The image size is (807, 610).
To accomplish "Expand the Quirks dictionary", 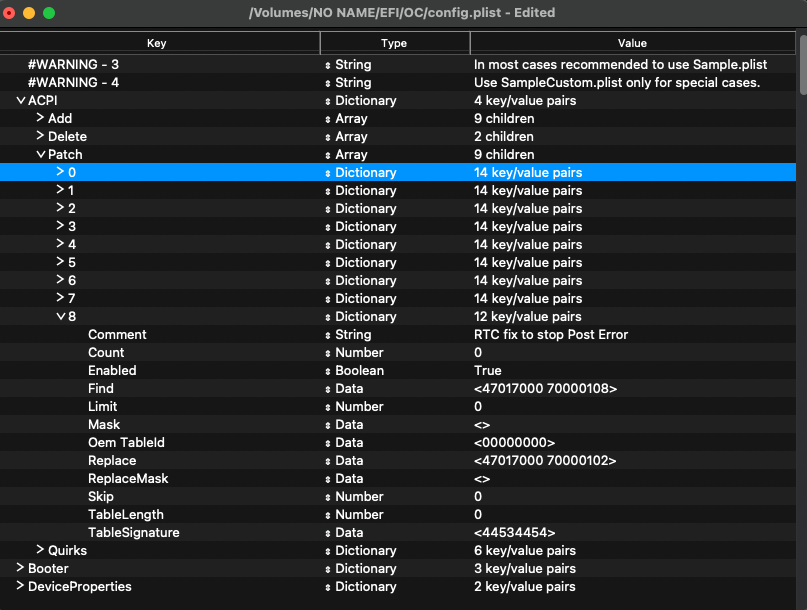I will [41, 551].
